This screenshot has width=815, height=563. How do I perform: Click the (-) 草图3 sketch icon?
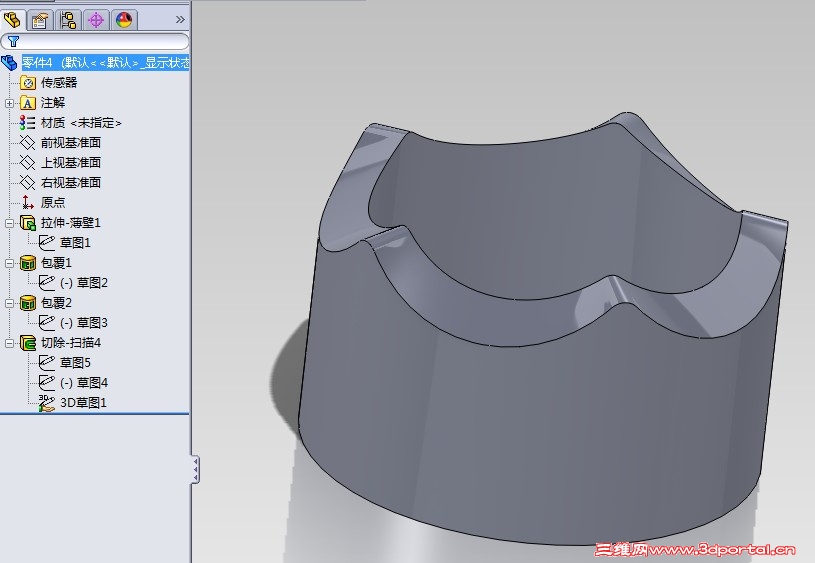[47, 323]
